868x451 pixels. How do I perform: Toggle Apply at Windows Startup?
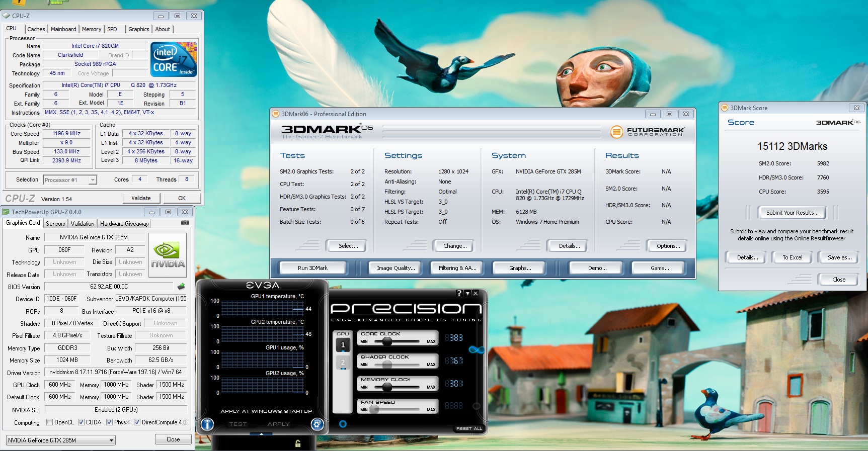(x=266, y=411)
